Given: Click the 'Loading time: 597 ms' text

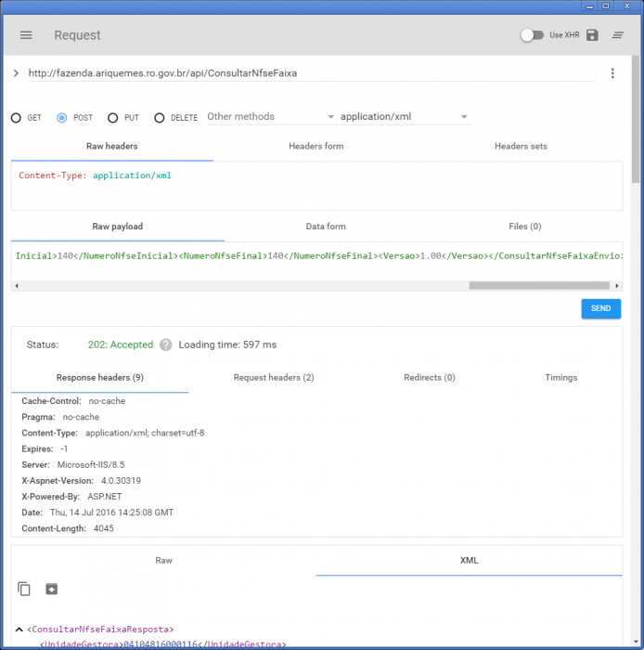Looking at the screenshot, I should pyautogui.click(x=227, y=344).
